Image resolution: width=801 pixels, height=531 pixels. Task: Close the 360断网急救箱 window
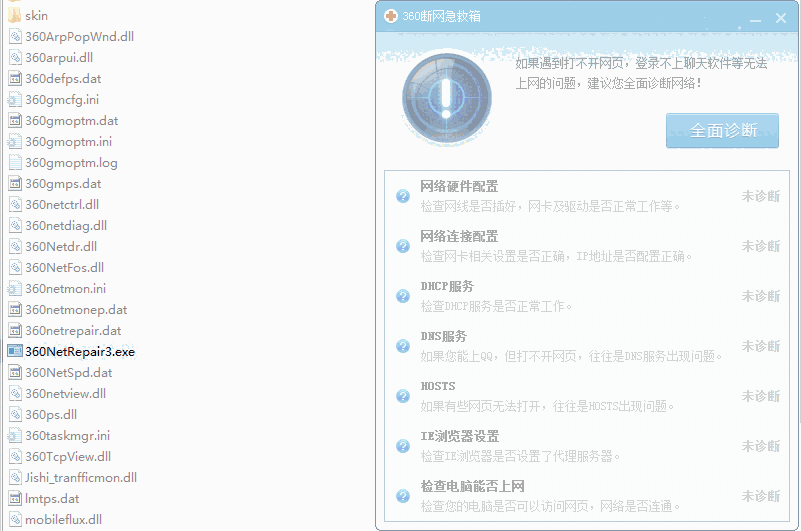coord(781,18)
